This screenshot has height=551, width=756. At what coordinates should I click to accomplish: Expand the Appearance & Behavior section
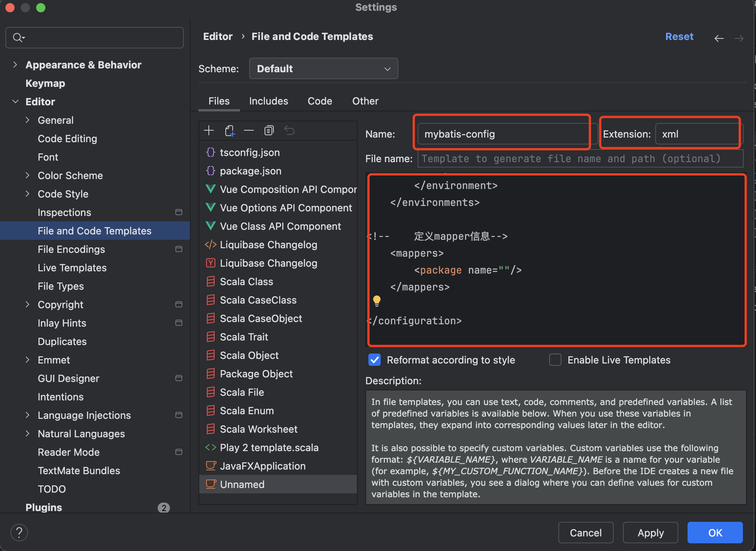(x=15, y=65)
